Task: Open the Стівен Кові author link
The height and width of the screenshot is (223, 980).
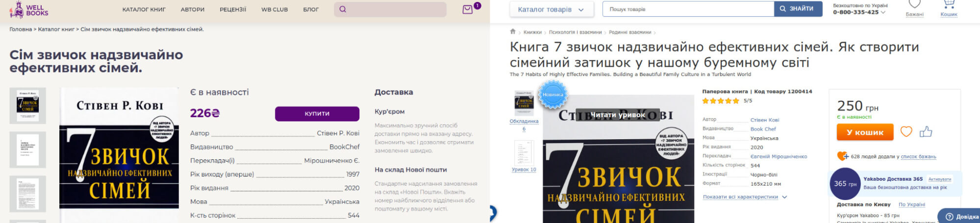Action: point(764,120)
